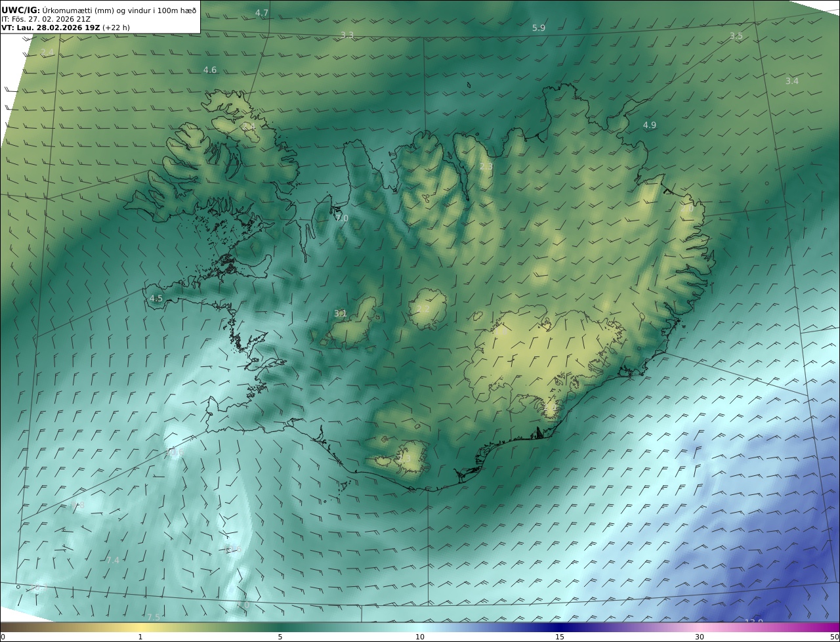Image resolution: width=840 pixels, height=642 pixels.
Task: Click the colorbar tick label 10
Action: [x=420, y=637]
